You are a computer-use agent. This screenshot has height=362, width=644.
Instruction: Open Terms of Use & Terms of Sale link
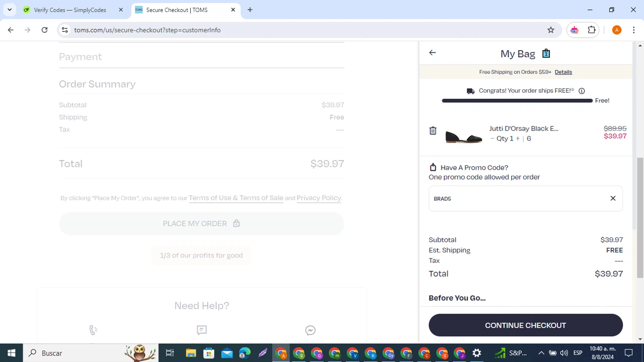tap(236, 198)
